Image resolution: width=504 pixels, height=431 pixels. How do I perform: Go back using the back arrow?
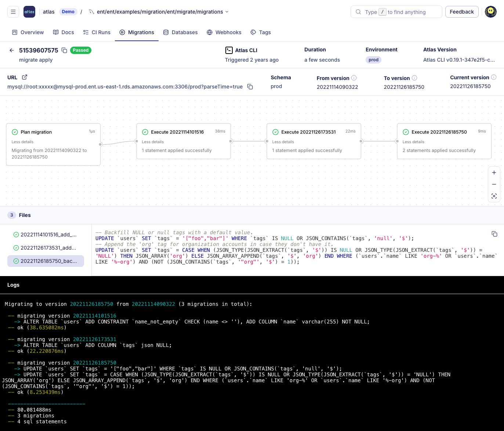11,50
